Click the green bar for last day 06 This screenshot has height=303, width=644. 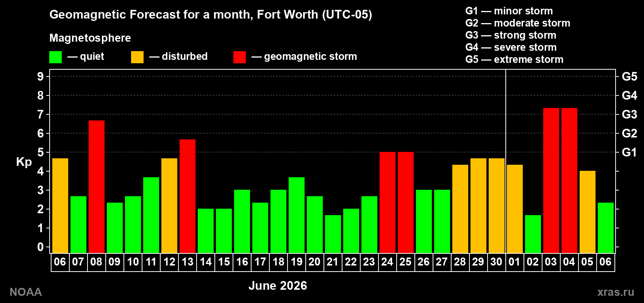606,228
